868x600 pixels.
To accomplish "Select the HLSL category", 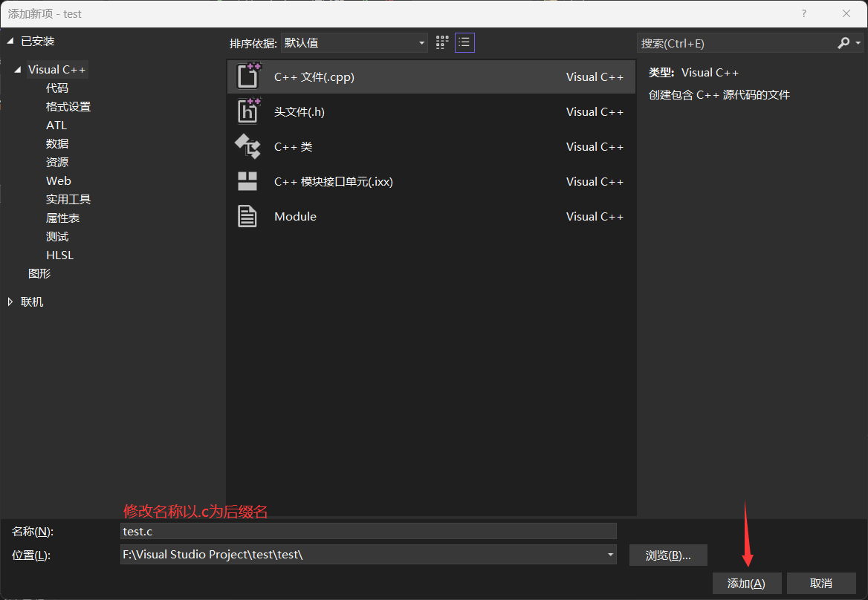I will click(59, 255).
